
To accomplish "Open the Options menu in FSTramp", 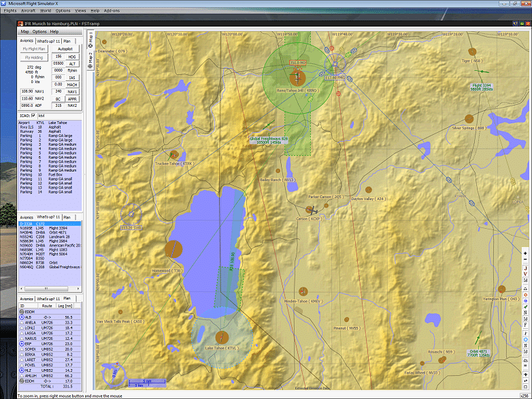I will pyautogui.click(x=39, y=31).
